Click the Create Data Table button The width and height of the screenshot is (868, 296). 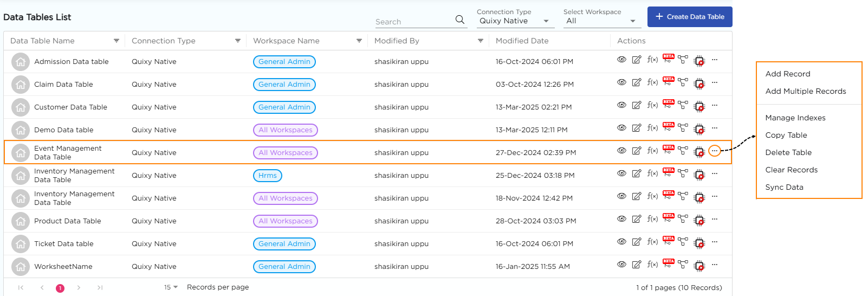click(690, 17)
